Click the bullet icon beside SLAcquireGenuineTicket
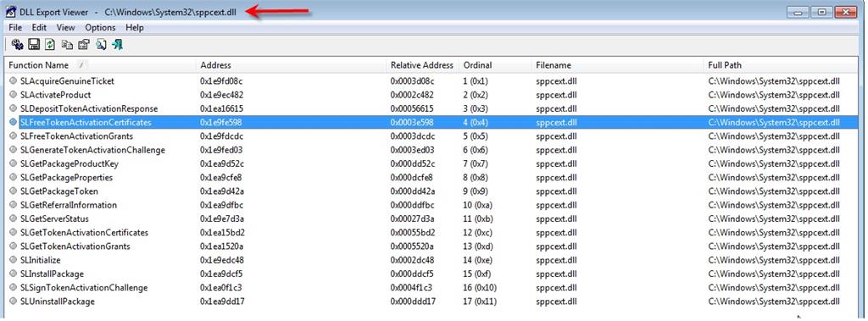The width and height of the screenshot is (868, 321). 14,80
